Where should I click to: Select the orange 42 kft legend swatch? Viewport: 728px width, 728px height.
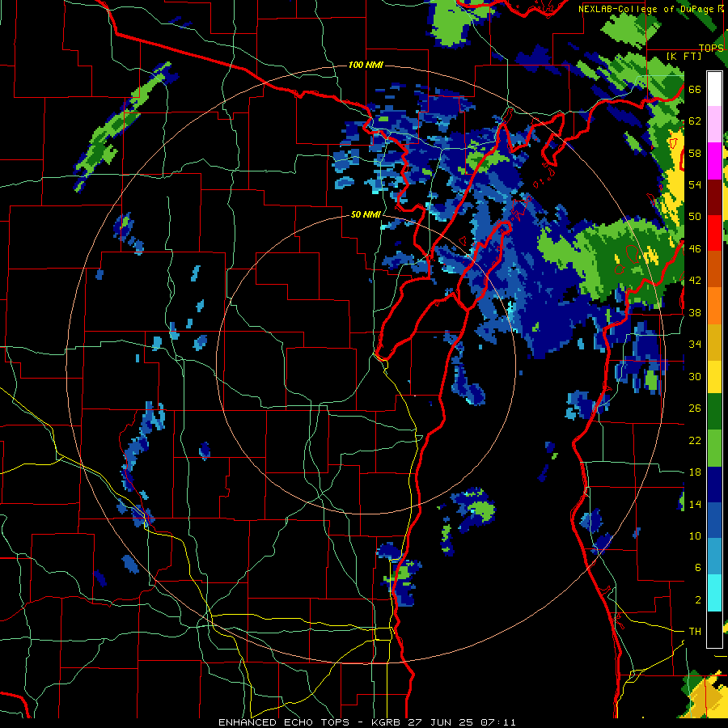pyautogui.click(x=714, y=305)
